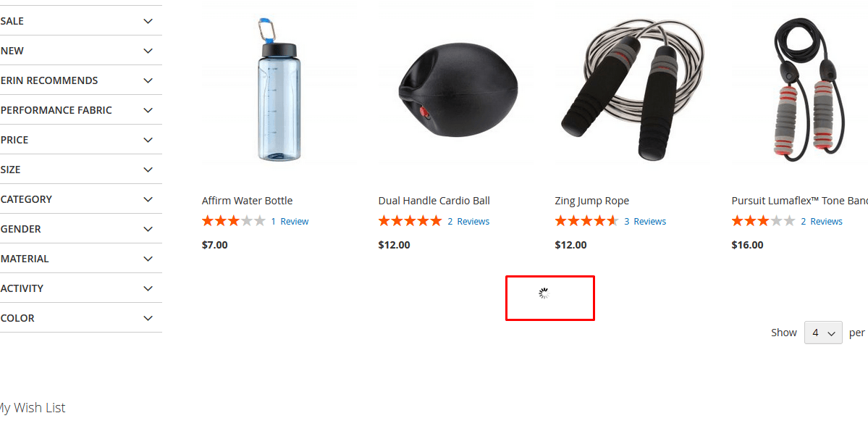Expand the MATERIAL filter chevron
The height and width of the screenshot is (434, 868).
148,259
